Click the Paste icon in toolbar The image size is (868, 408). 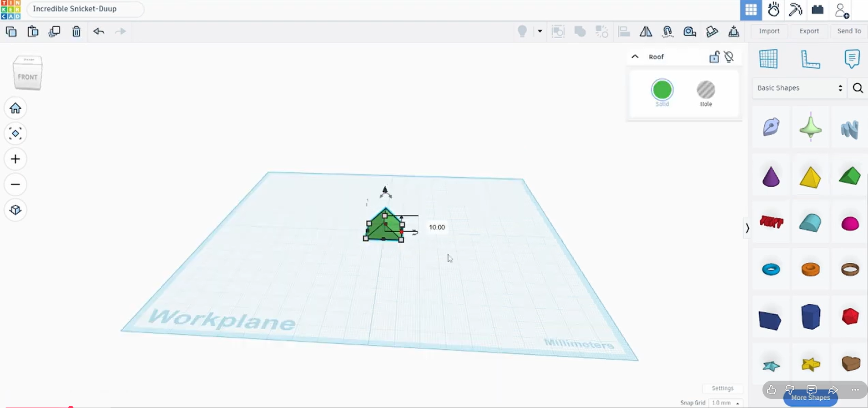click(33, 31)
